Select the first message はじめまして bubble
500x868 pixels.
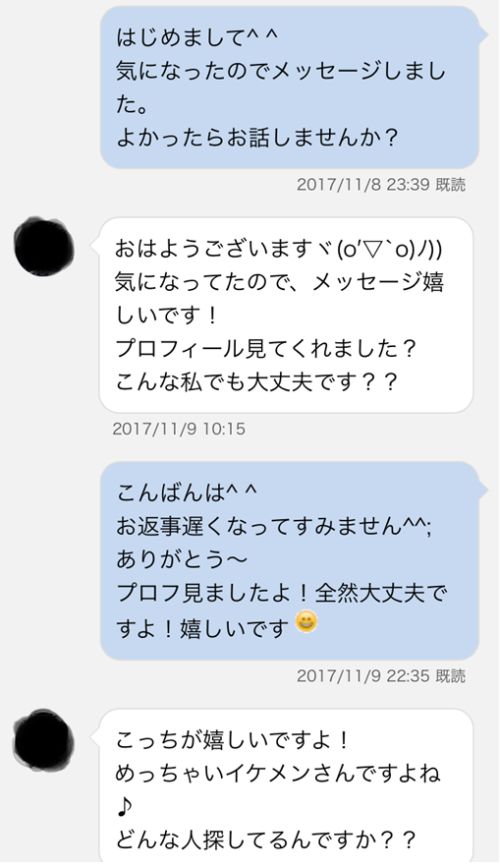(290, 87)
